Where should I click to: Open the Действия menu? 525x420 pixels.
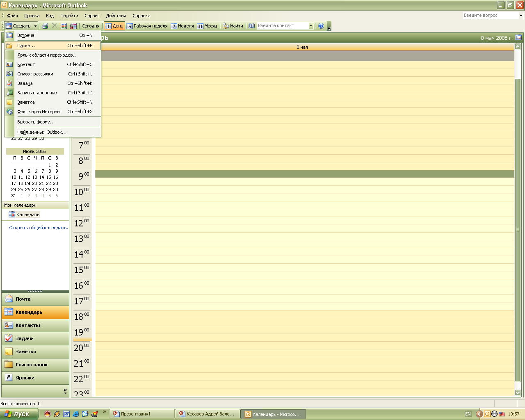coord(116,16)
